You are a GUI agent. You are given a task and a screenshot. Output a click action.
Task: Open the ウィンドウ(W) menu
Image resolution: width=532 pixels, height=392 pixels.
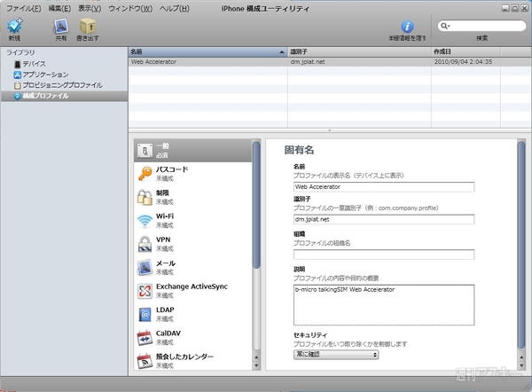pyautogui.click(x=130, y=9)
